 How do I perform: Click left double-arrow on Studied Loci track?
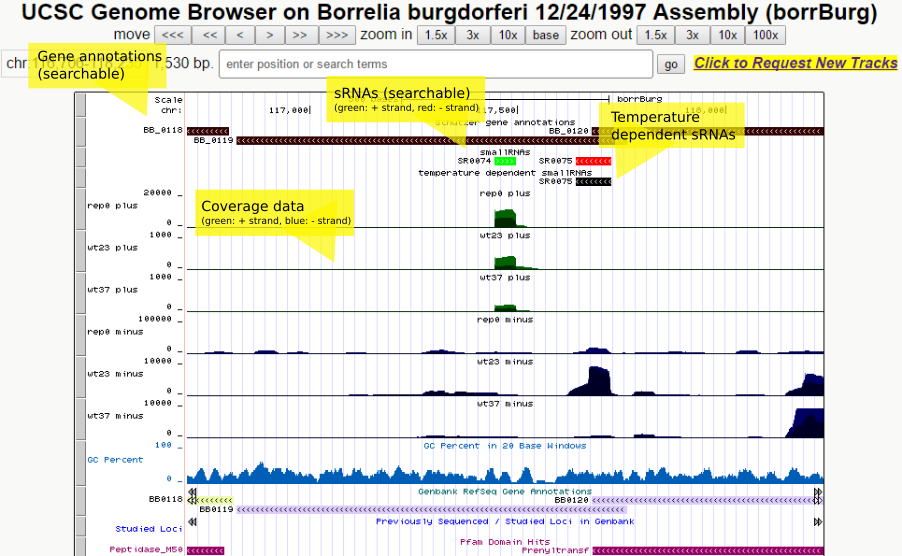tap(192, 522)
